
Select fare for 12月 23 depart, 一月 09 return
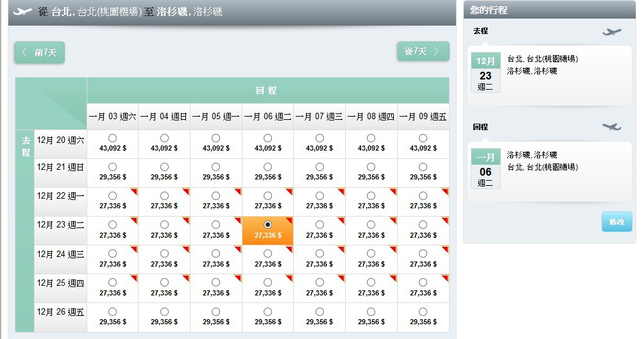point(423,224)
